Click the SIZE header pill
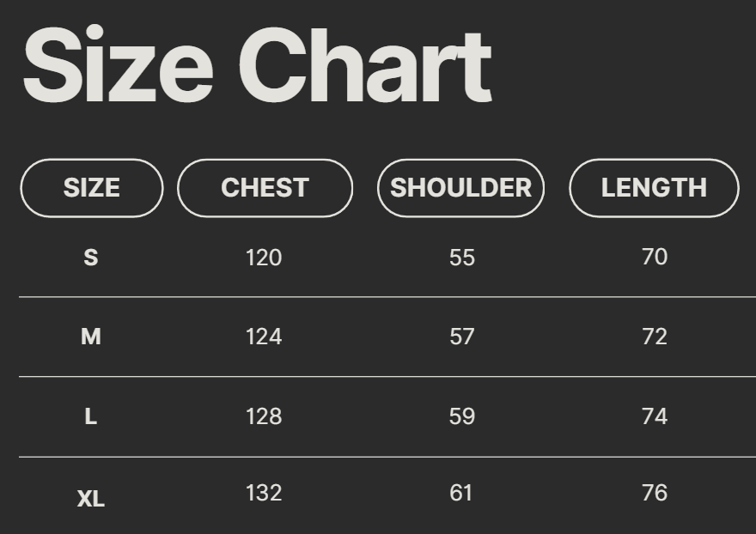756x534 pixels. click(x=91, y=188)
